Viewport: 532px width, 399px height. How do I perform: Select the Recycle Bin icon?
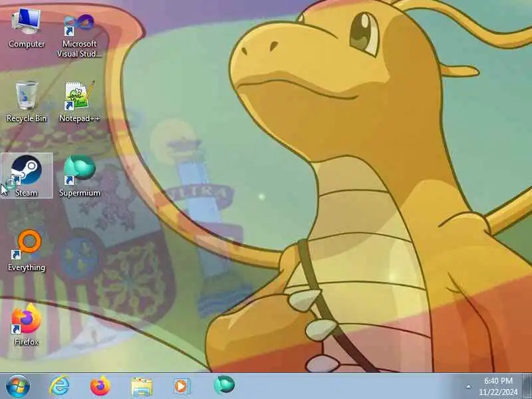click(27, 102)
